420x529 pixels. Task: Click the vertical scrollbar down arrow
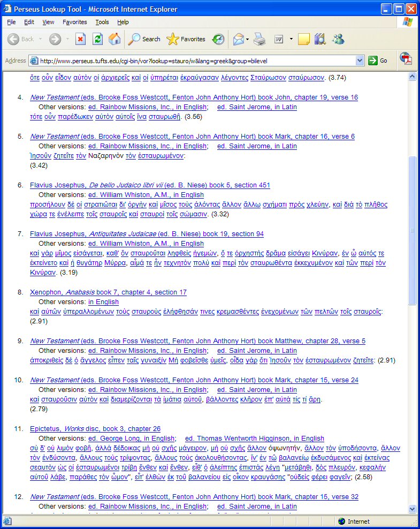413,509
